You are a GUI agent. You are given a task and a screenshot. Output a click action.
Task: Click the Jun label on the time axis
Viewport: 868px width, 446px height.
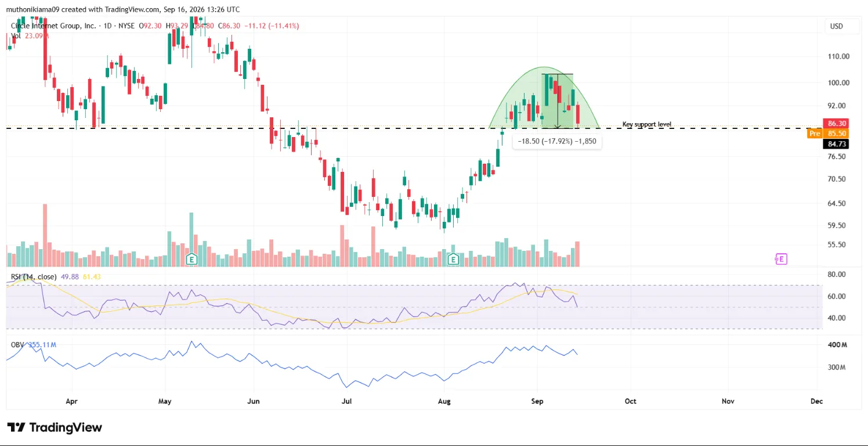[254, 401]
